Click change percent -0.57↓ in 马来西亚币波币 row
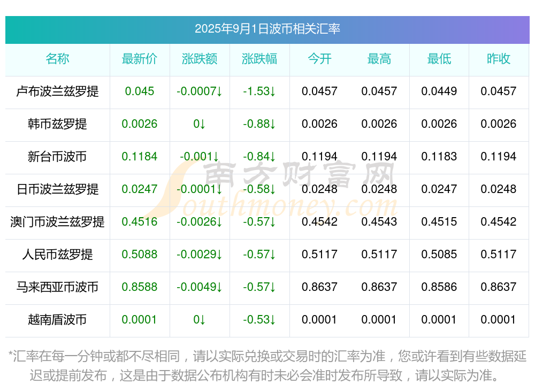 tap(259, 287)
